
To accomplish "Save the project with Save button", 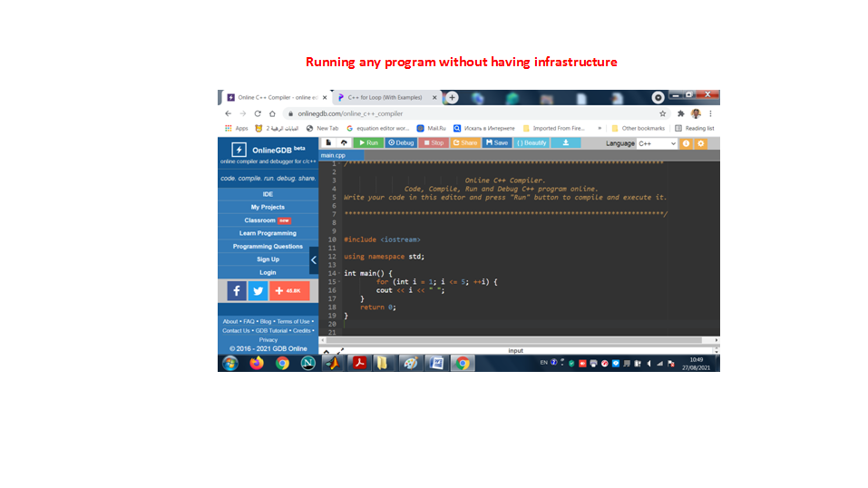I will tap(496, 143).
